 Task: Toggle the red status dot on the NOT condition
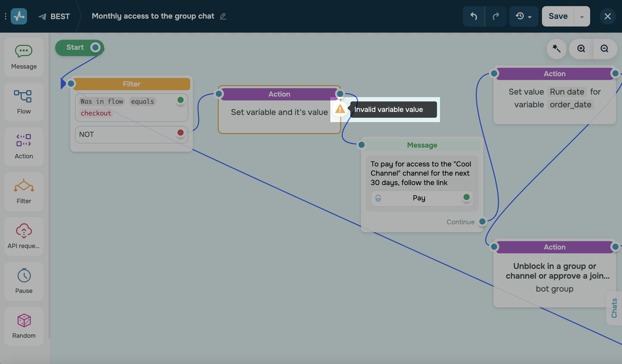[180, 132]
